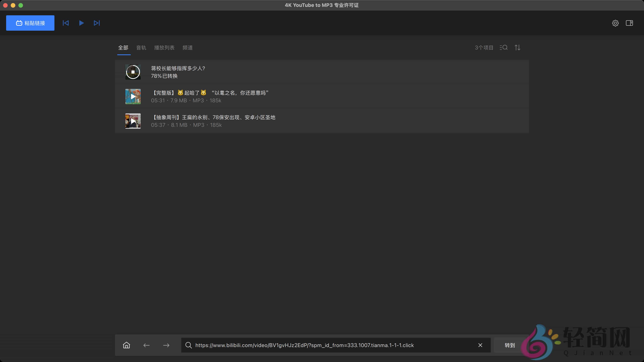
Task: Skip to the next track
Action: [x=96, y=23]
